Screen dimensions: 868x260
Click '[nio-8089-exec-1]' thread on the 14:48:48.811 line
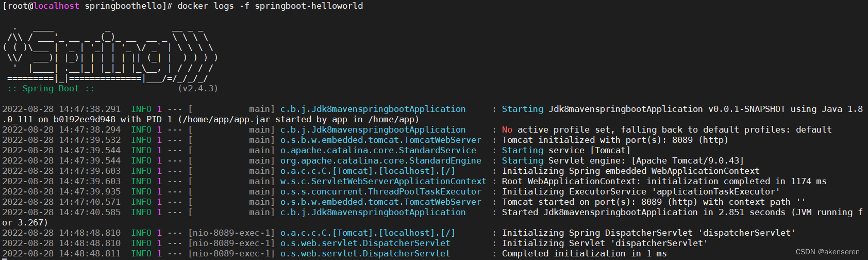[x=231, y=254]
